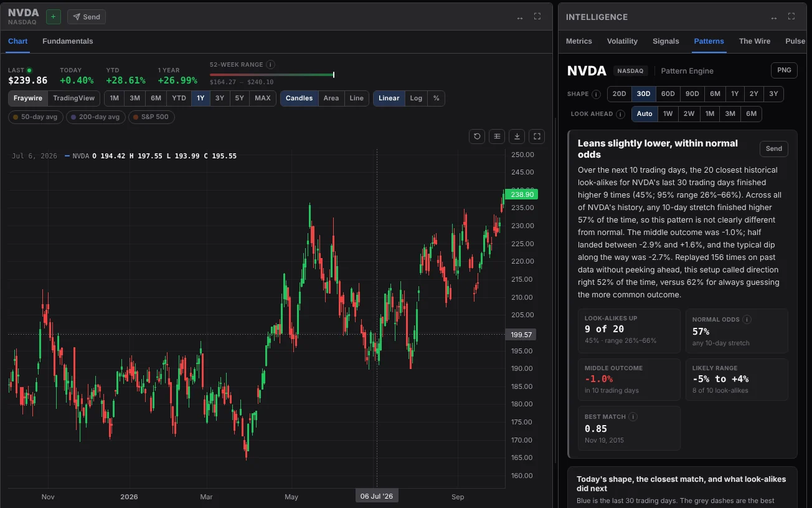
Task: Click the 0.85 best match value
Action: 595,429
